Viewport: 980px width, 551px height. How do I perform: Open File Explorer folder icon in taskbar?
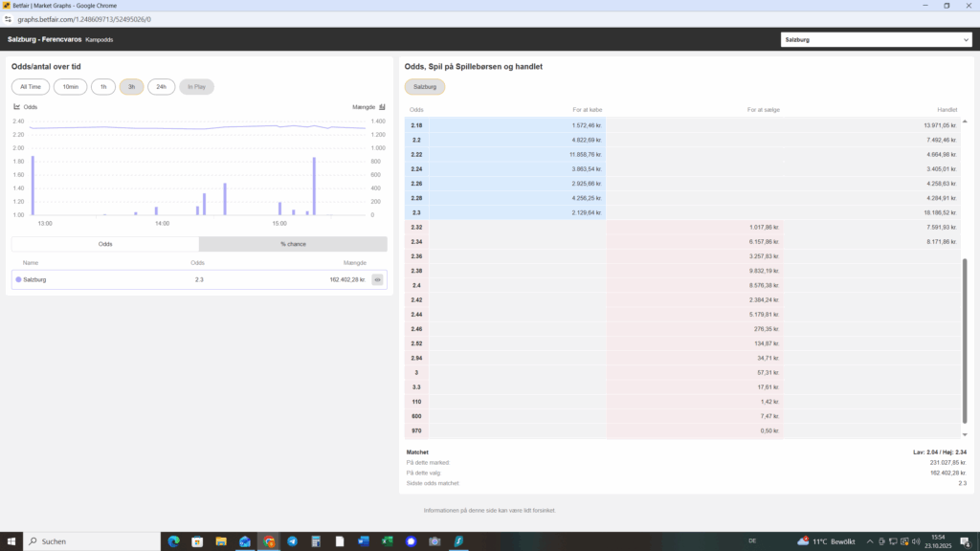coord(221,541)
